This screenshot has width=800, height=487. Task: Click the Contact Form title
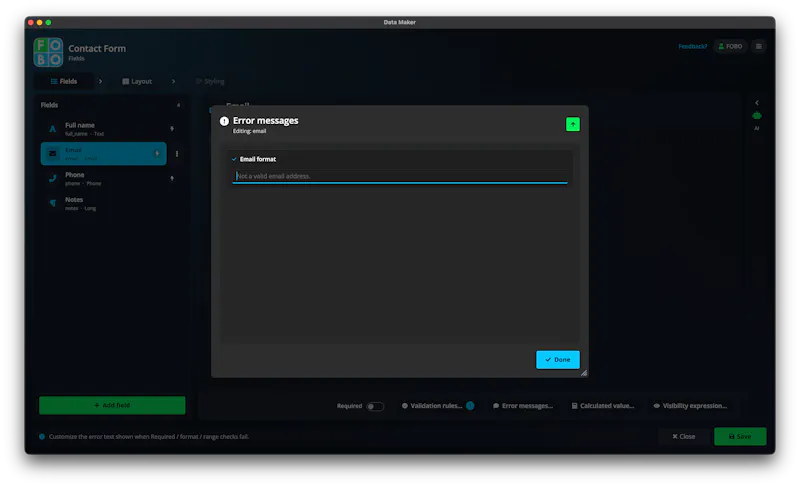pyautogui.click(x=97, y=48)
